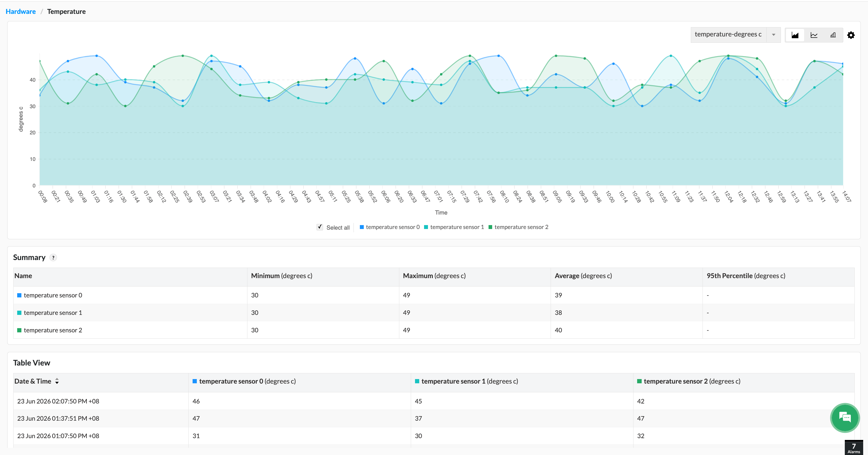Switch to line chart view
The image size is (868, 455).
click(x=814, y=35)
